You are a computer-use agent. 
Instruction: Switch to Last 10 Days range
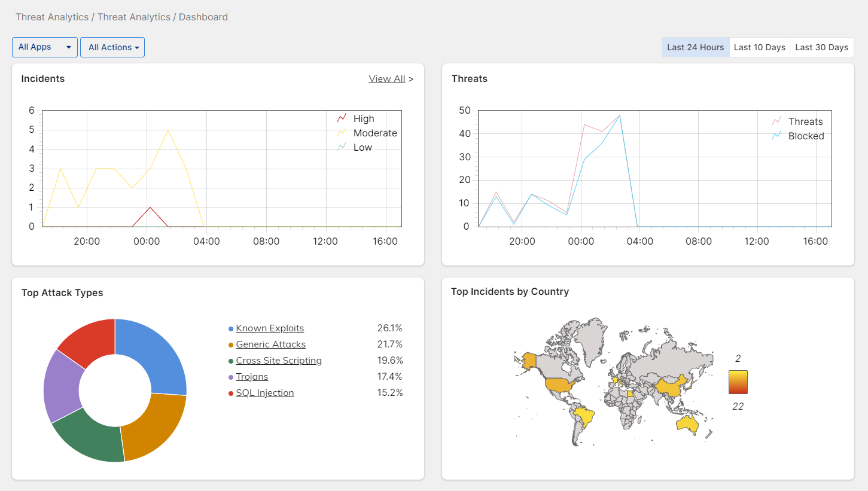[x=759, y=47]
